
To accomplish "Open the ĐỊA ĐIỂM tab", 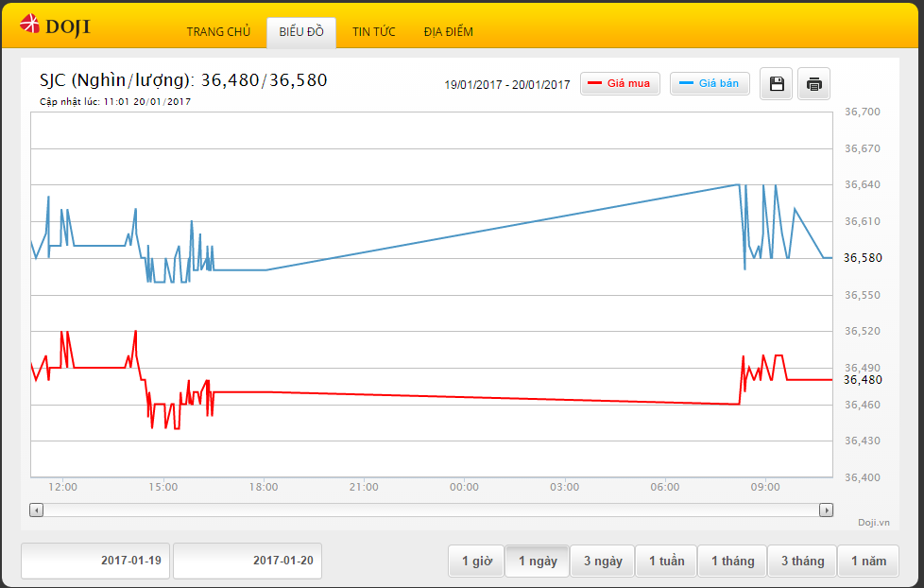I will tap(449, 32).
